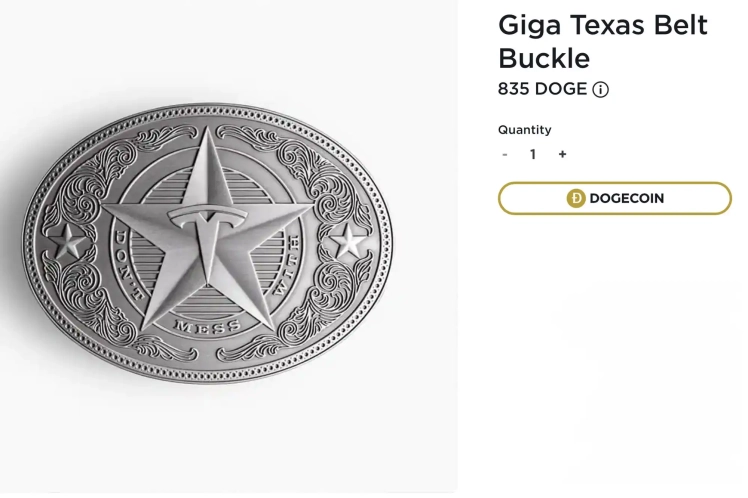This screenshot has width=748, height=498.
Task: Click the gold Dogecoin coin icon
Action: 576,198
